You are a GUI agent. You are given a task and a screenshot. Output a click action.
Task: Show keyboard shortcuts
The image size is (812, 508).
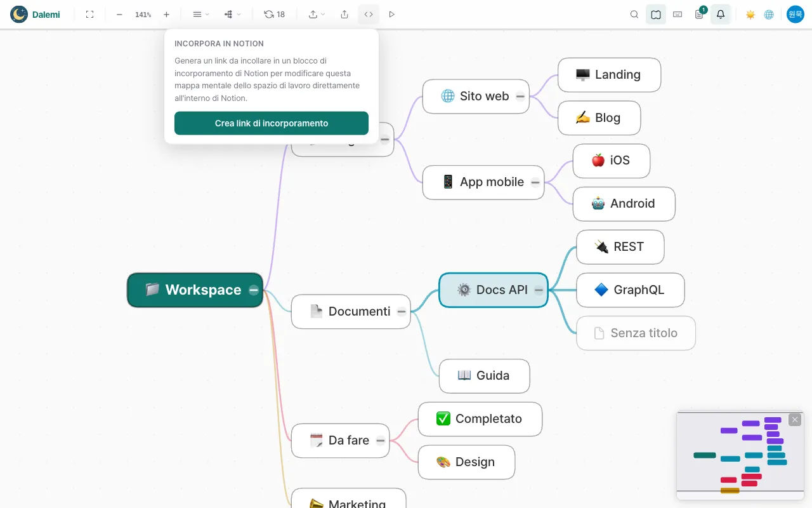[x=678, y=14]
